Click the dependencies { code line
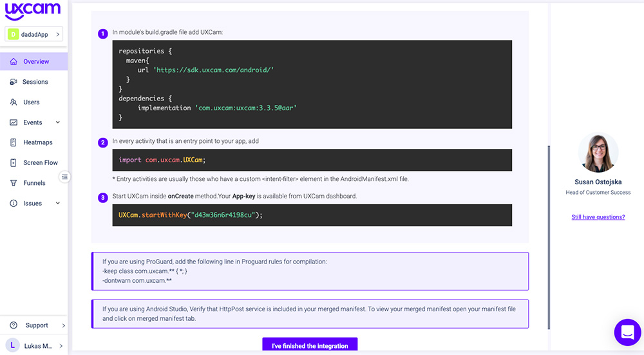Viewport: 644px width, 355px height. click(x=145, y=98)
